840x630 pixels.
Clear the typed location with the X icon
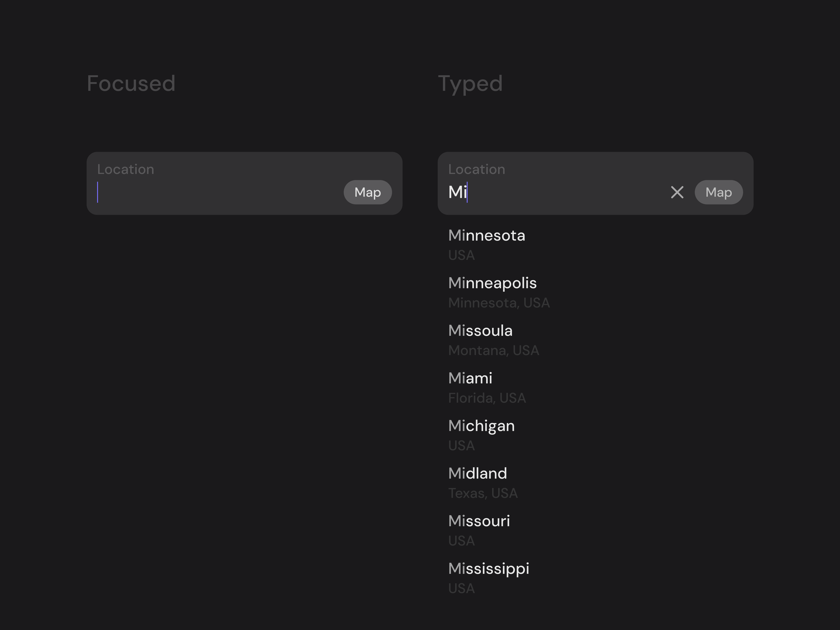pyautogui.click(x=677, y=192)
